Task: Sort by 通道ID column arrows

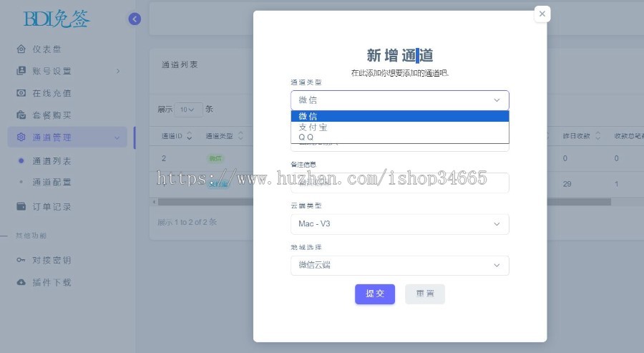Action: pos(190,136)
